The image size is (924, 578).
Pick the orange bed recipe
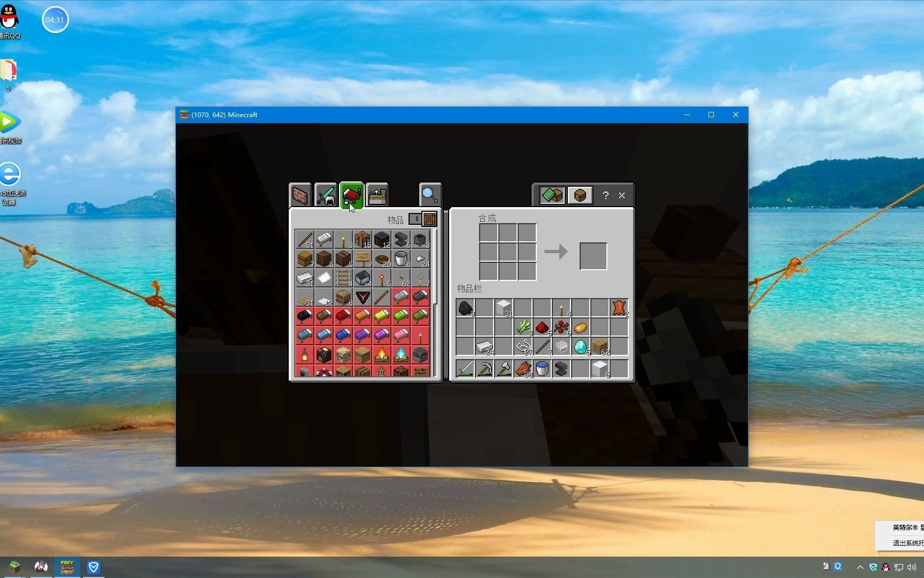click(x=363, y=317)
